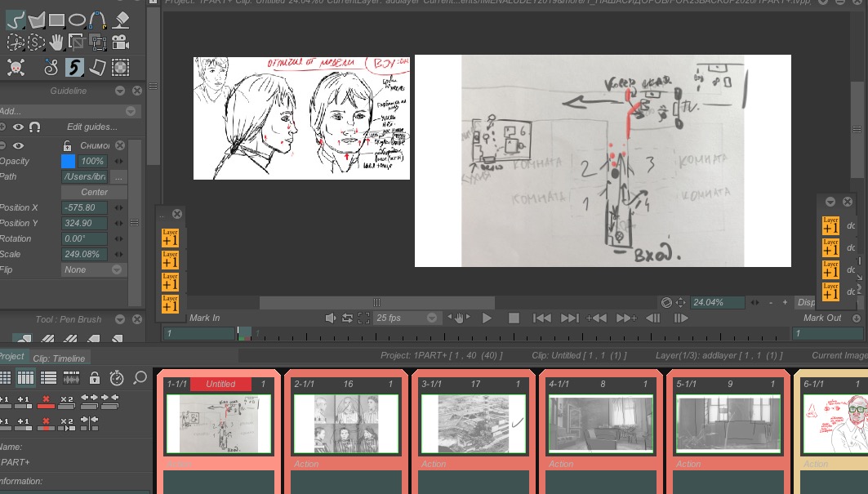Open the 25 fps frame rate dropdown
Viewport: 868px width, 494px height.
[x=407, y=318]
